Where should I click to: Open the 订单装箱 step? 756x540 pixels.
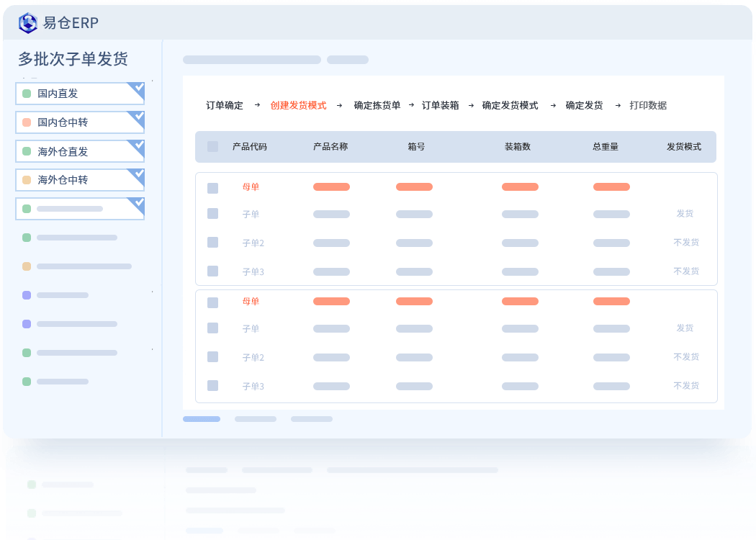click(x=440, y=105)
